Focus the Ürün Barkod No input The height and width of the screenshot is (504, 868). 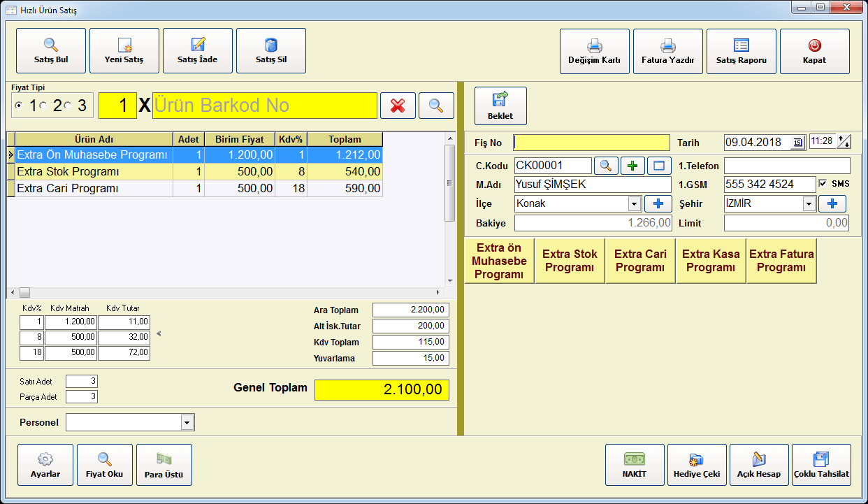coord(265,106)
